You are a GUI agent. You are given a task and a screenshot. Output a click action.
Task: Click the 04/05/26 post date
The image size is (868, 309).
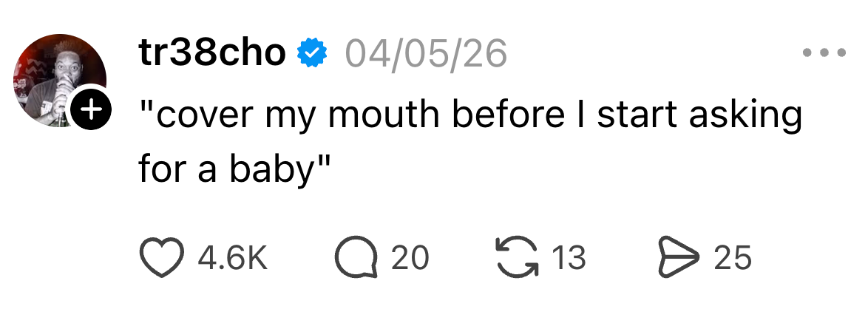tap(424, 53)
